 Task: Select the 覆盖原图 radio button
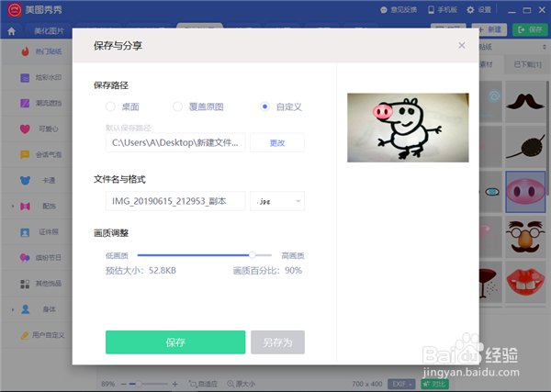[177, 106]
